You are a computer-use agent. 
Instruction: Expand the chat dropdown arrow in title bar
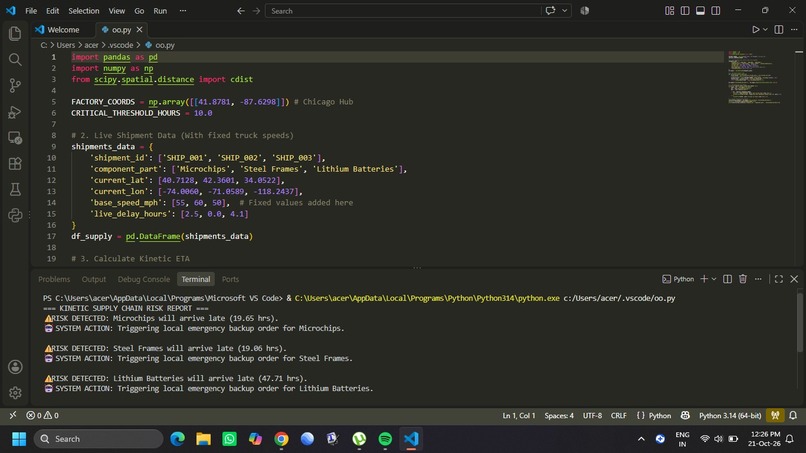pyautogui.click(x=564, y=11)
